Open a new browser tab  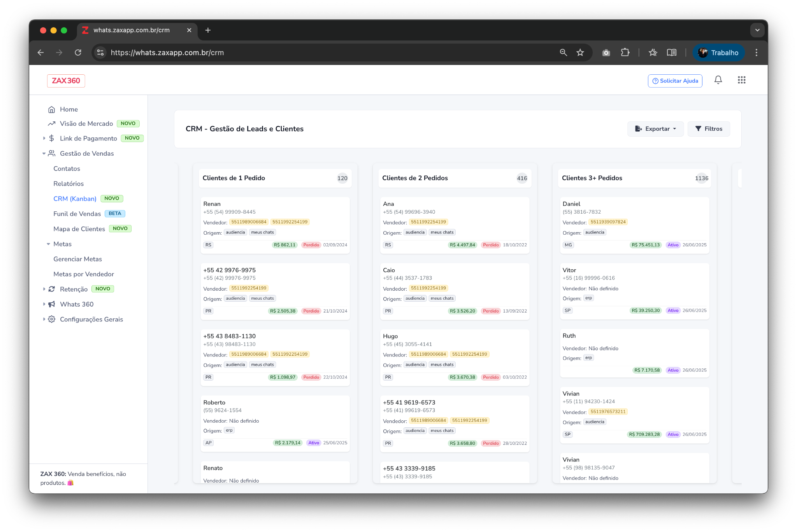[x=208, y=30]
